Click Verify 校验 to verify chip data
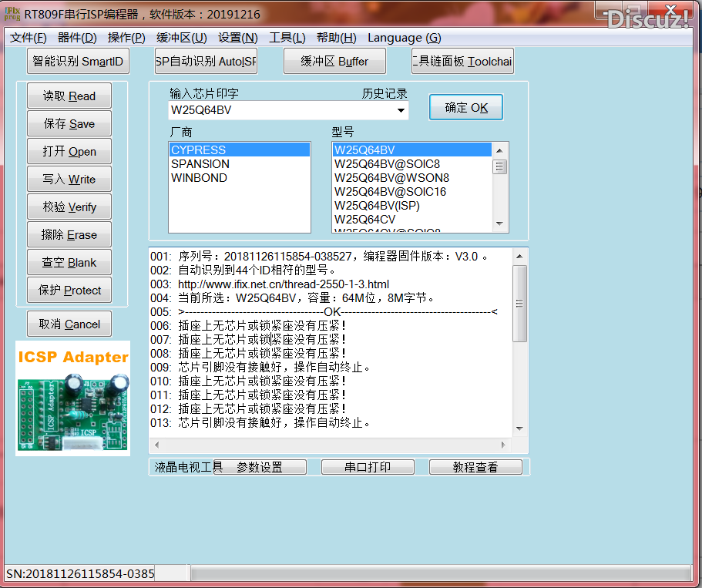 [69, 207]
